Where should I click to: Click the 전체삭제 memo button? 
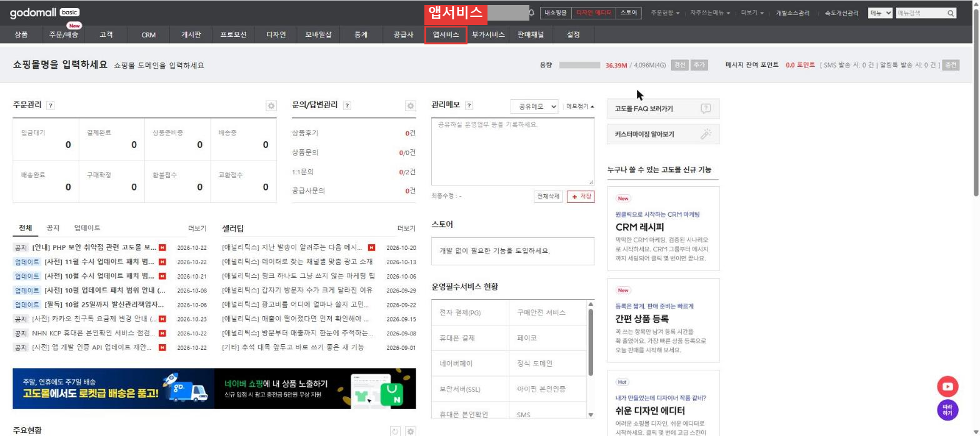coord(548,196)
